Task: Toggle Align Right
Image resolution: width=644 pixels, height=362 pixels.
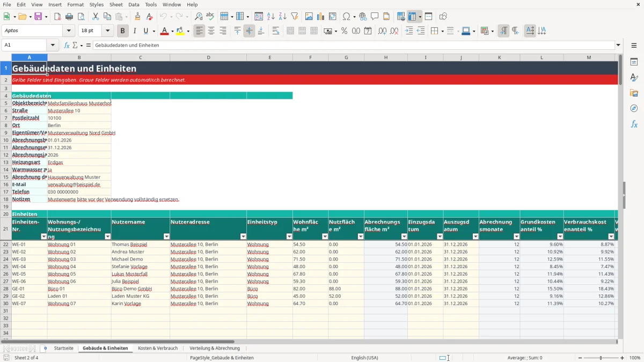Action: 223,31
